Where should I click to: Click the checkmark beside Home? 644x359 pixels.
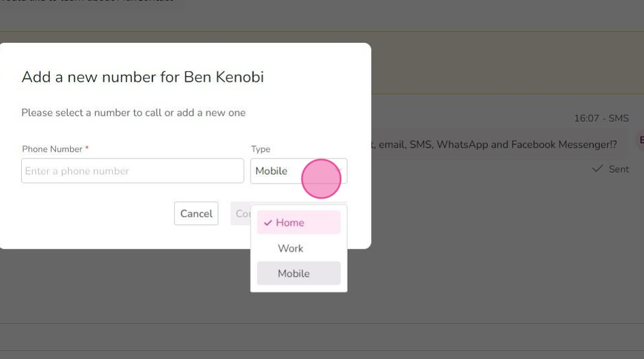268,223
